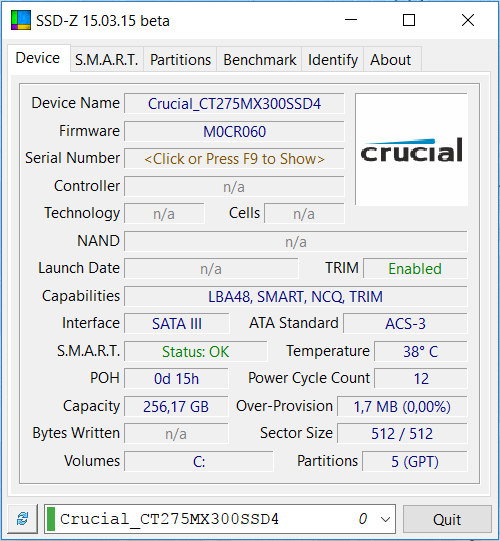Select the Device tab

click(38, 58)
